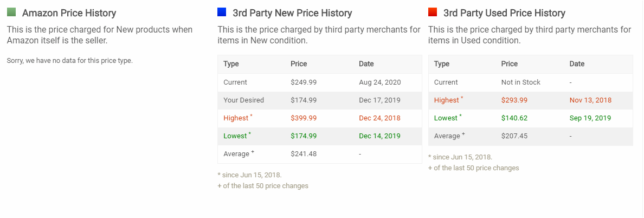
Task: Click the green Amazon Price History swatch
Action: pos(11,12)
